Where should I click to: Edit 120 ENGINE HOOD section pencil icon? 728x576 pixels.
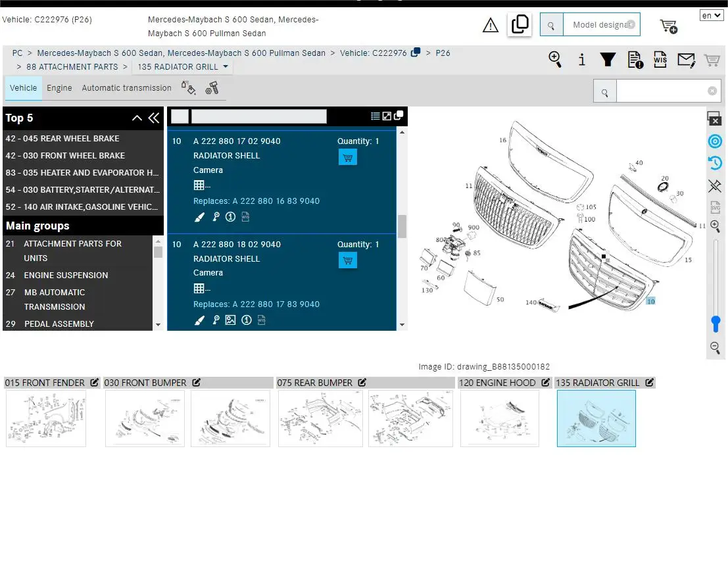(546, 383)
